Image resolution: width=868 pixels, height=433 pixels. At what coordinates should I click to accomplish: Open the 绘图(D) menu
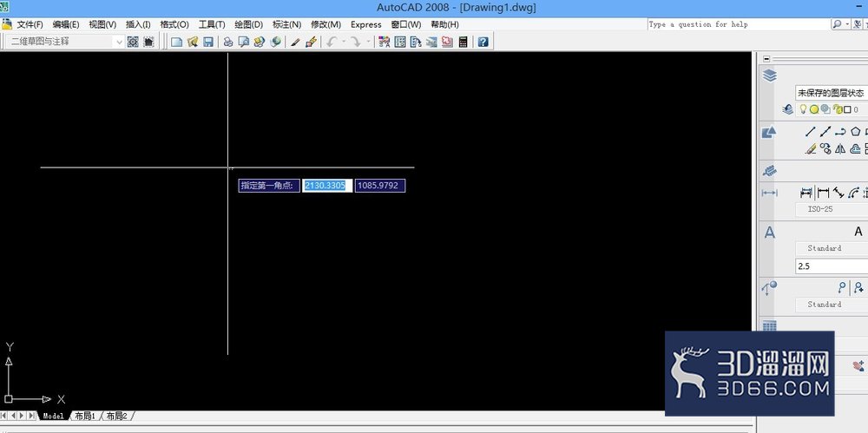tap(248, 25)
